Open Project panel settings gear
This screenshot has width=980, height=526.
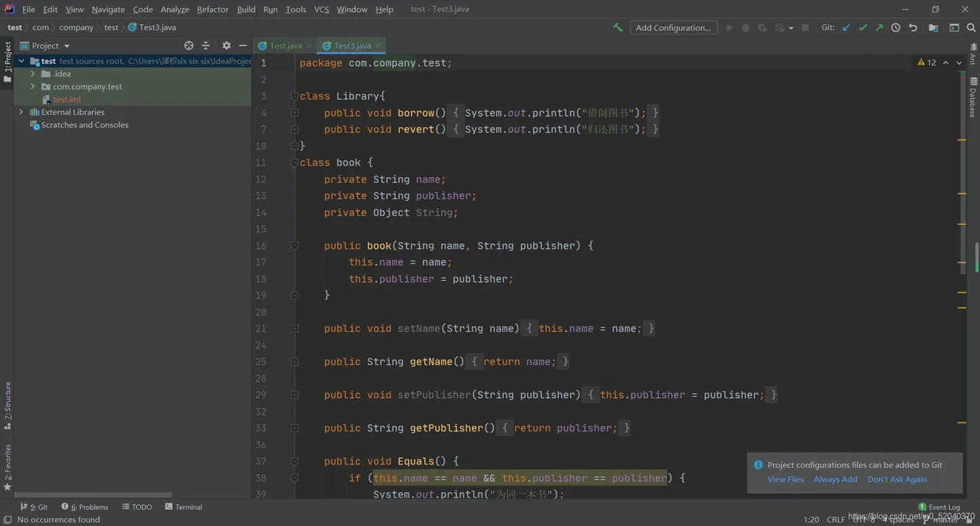pyautogui.click(x=226, y=46)
